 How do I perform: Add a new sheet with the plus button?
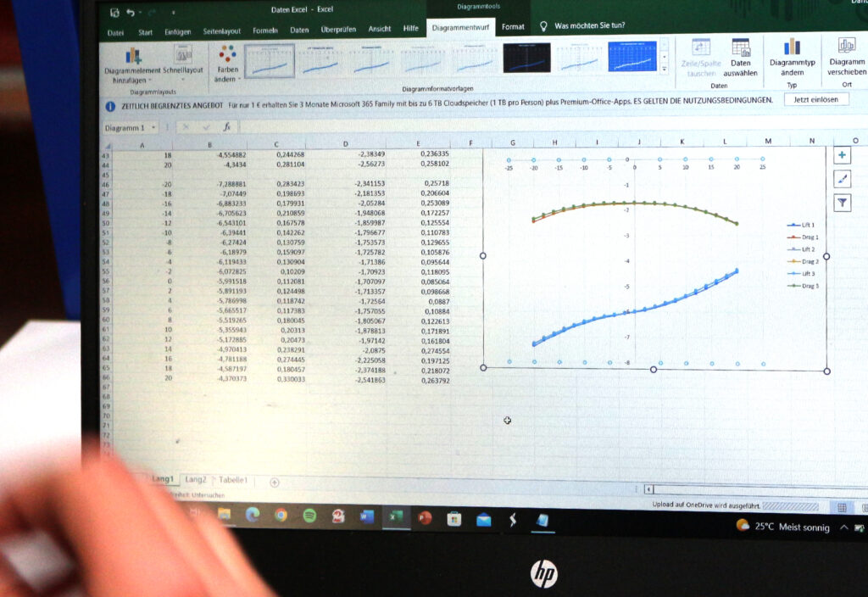point(274,483)
